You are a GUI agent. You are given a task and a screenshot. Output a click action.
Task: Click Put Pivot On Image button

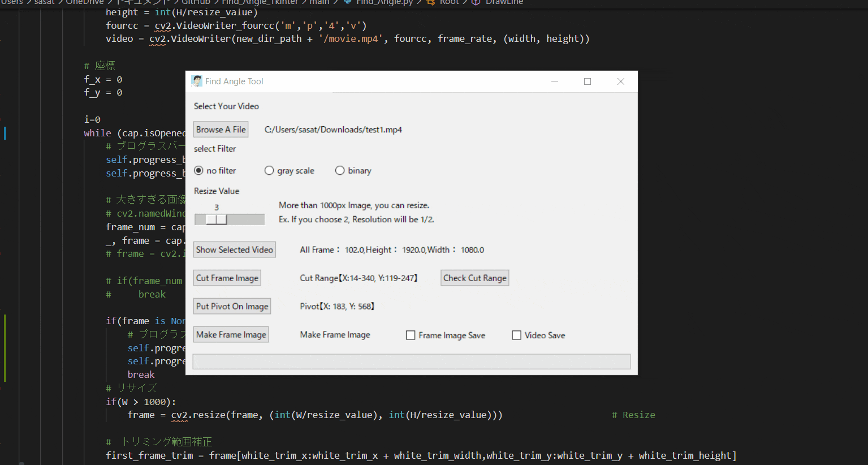coord(232,306)
